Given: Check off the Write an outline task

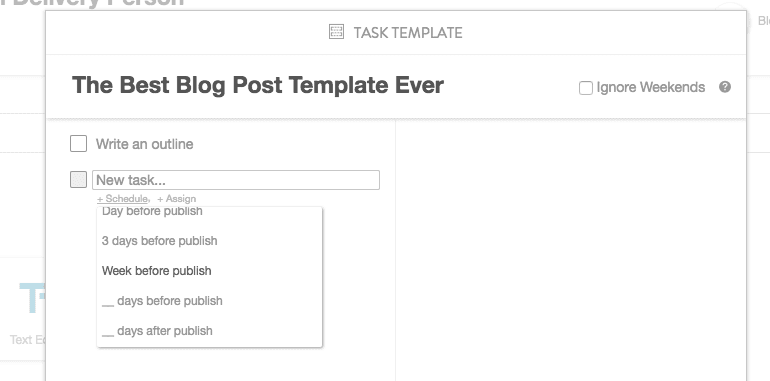Looking at the screenshot, I should (79, 144).
